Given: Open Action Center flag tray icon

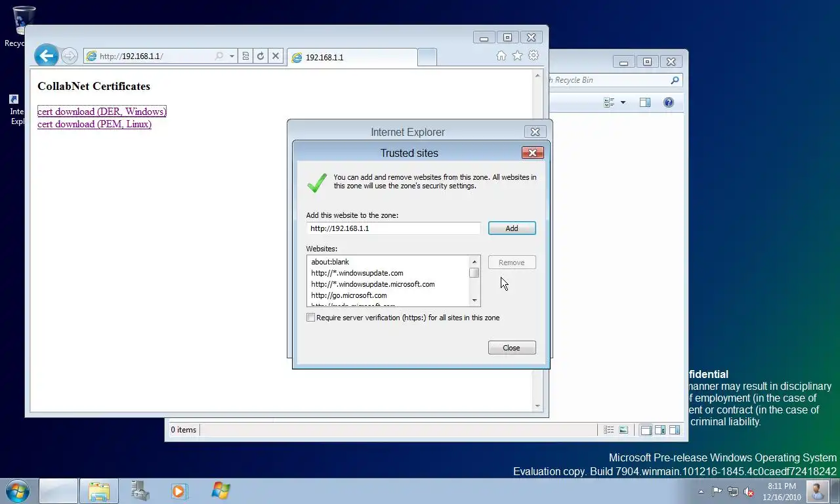Looking at the screenshot, I should click(x=717, y=492).
